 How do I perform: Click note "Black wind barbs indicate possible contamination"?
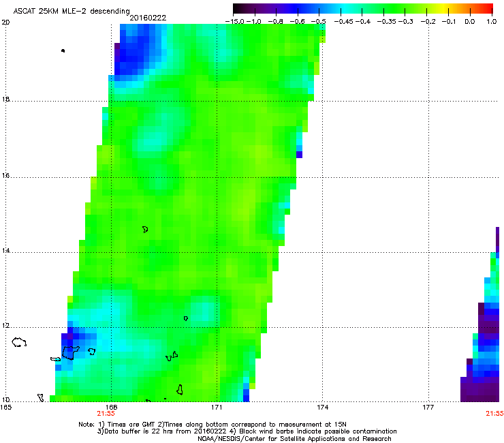318,431
